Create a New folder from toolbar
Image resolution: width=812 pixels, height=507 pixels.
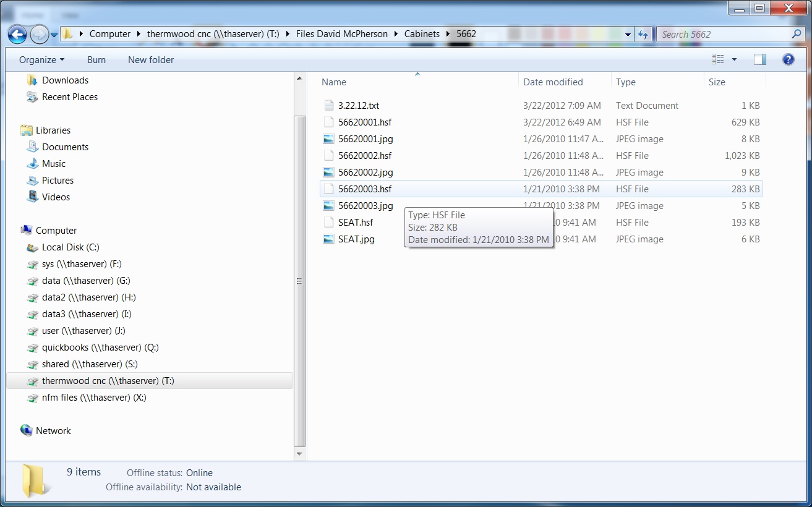(x=151, y=60)
